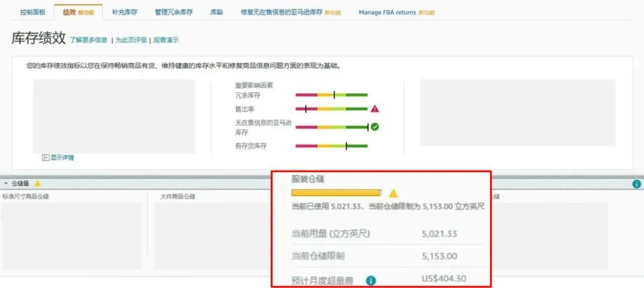Click the 售出率 indicator bar

point(332,109)
